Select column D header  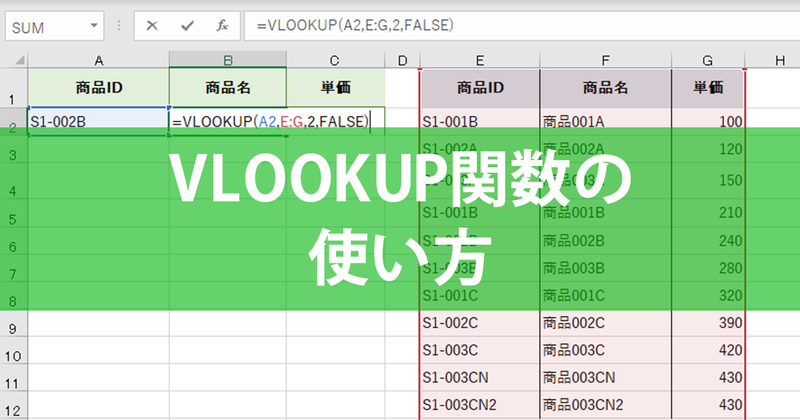(x=402, y=60)
